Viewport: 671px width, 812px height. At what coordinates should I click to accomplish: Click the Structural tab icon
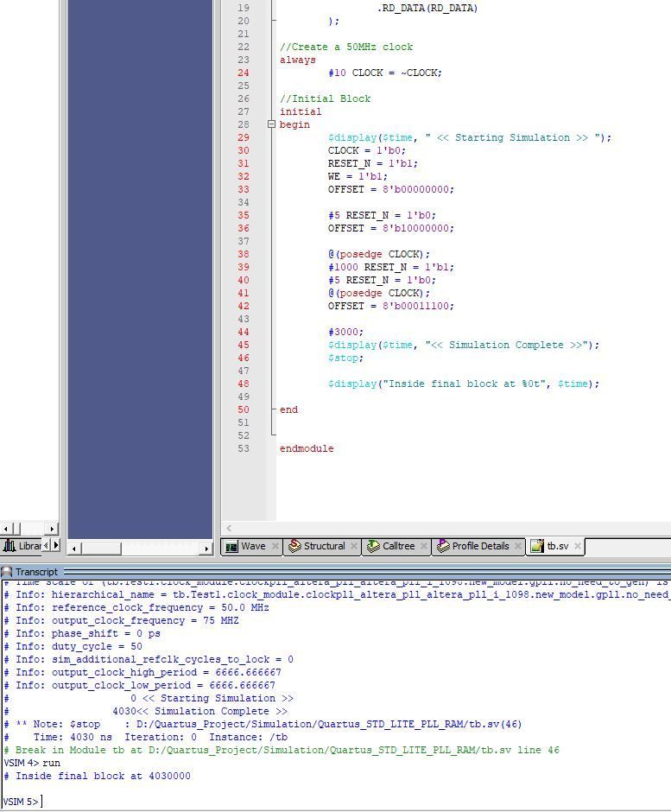point(294,546)
